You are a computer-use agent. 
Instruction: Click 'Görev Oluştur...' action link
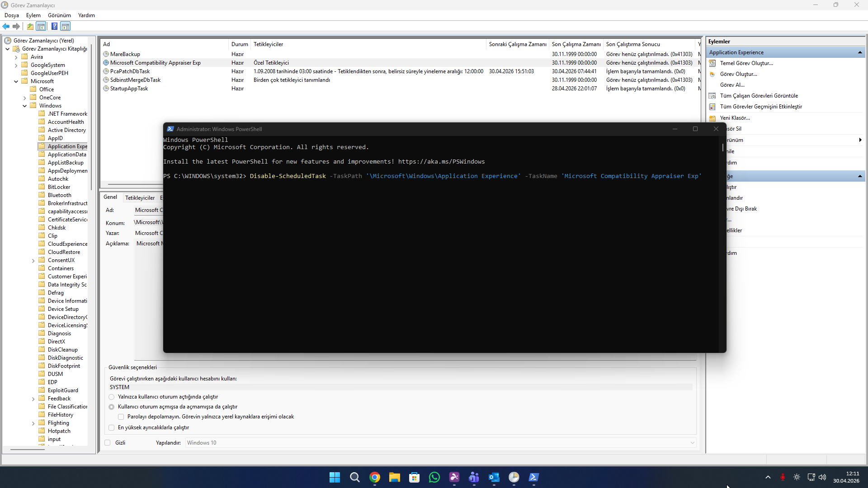(738, 74)
